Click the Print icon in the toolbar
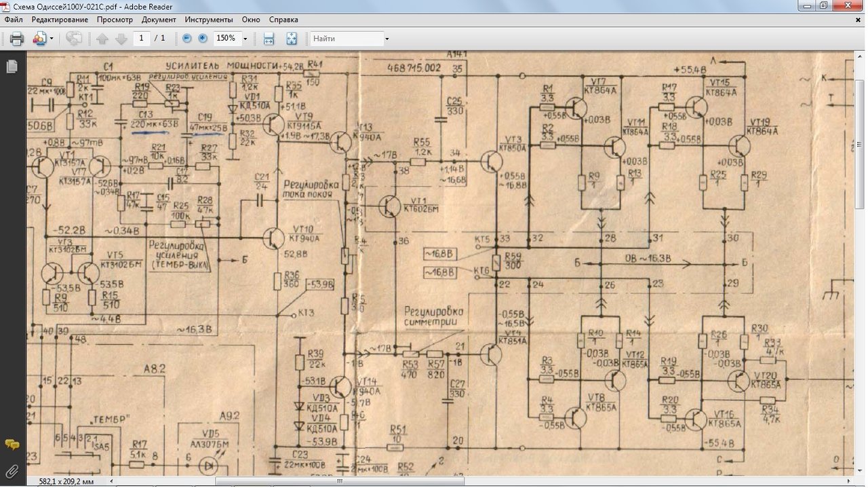Viewport: 868px width, 488px height. tap(17, 39)
